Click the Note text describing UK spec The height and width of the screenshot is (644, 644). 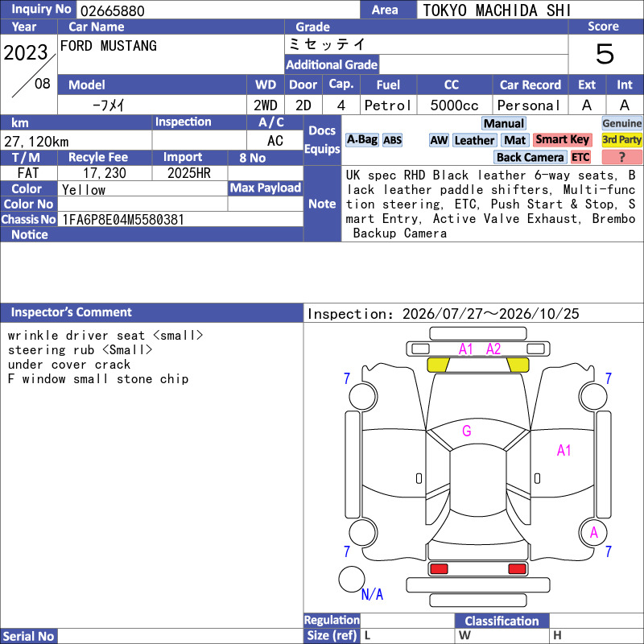tap(491, 204)
